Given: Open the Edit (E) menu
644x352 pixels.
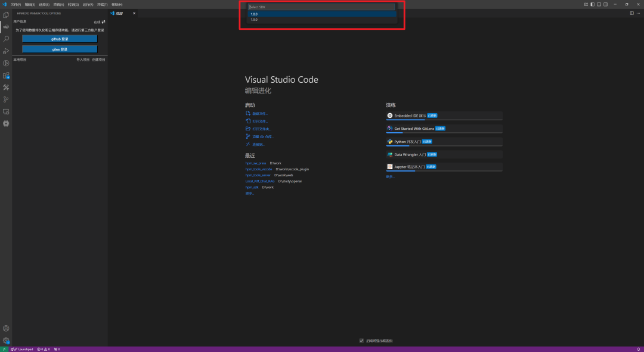Looking at the screenshot, I should [30, 5].
